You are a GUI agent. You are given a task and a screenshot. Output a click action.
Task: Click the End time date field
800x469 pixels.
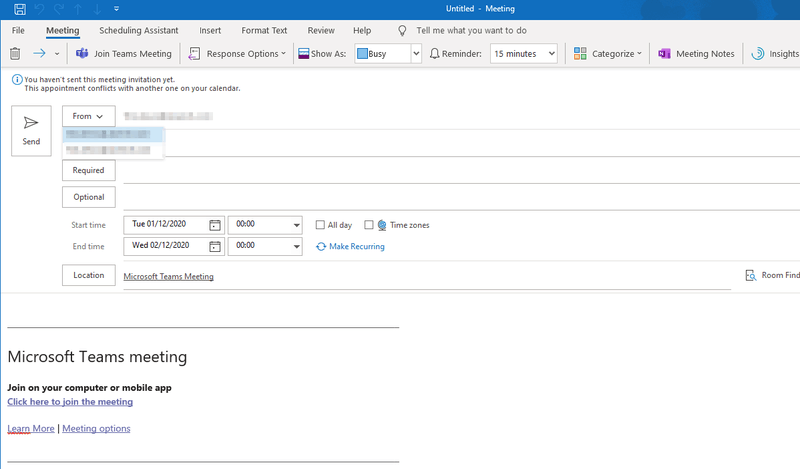166,246
